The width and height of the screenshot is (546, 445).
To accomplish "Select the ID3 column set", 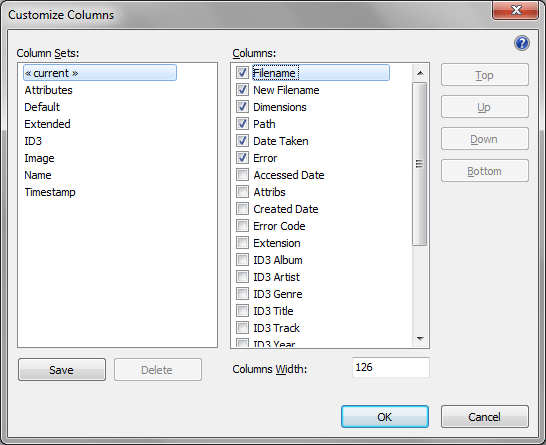I will click(33, 141).
